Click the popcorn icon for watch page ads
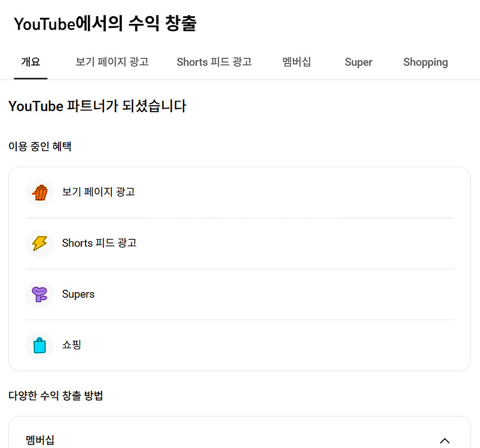The image size is (480, 448). 39,192
